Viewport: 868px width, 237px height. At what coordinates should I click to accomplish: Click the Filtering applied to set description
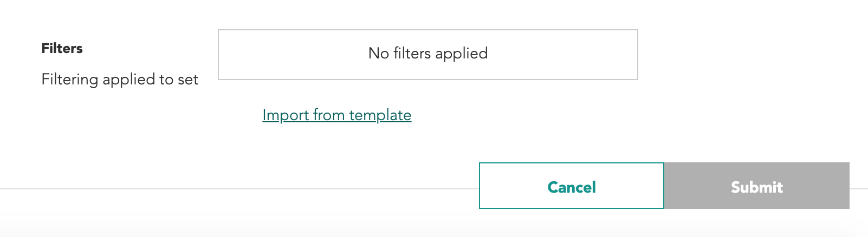(120, 80)
